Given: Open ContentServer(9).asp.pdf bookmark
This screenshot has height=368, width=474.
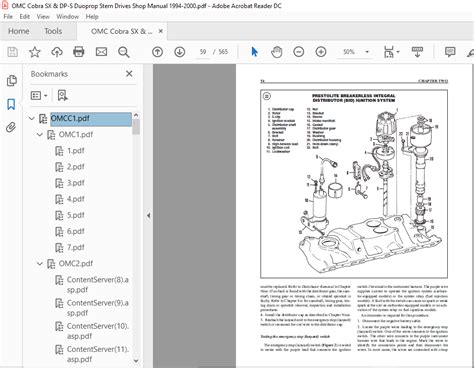Looking at the screenshot, I should tap(98, 308).
